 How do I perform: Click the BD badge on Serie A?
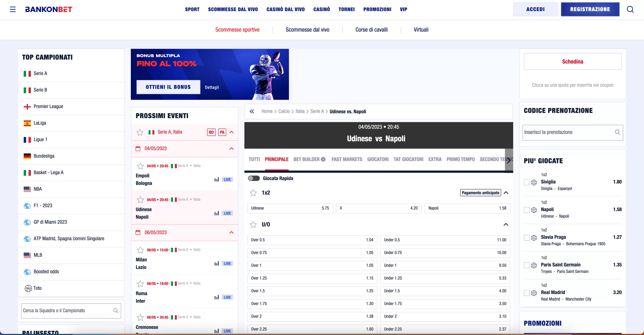(x=211, y=132)
